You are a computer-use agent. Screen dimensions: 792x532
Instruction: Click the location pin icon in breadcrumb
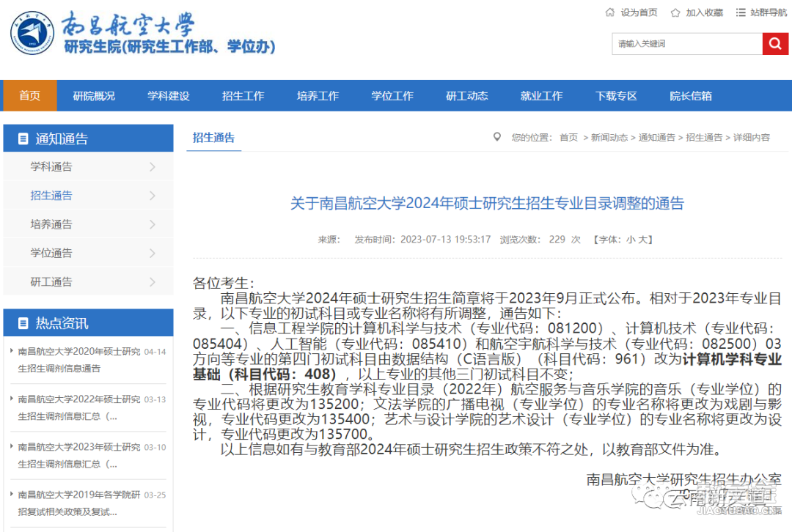tap(497, 137)
